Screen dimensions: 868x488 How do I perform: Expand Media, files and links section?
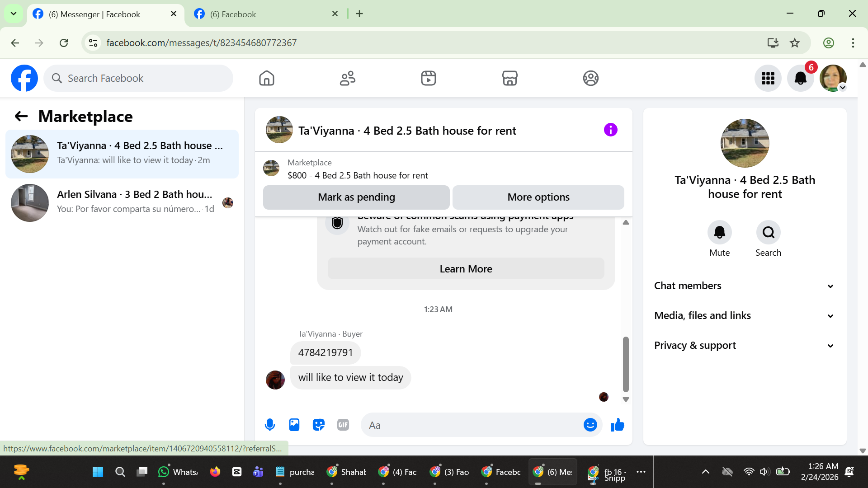pyautogui.click(x=744, y=315)
